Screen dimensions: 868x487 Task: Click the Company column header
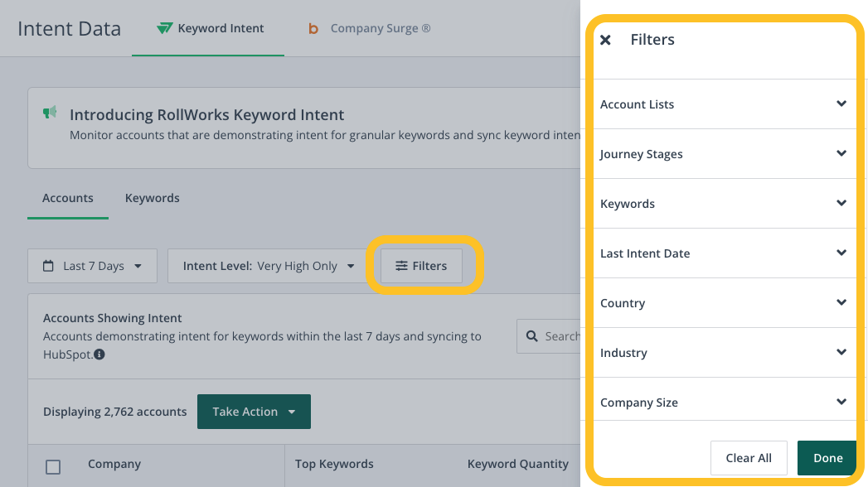pos(114,464)
